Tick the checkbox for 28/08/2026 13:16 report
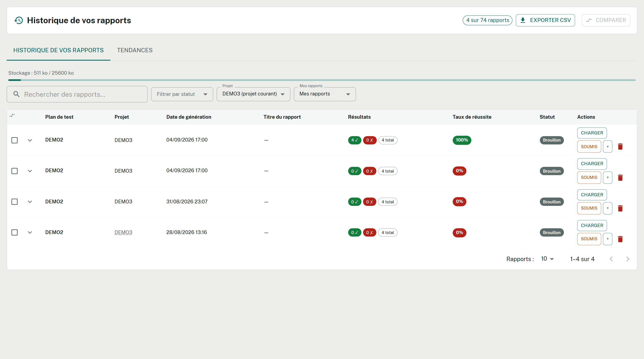The width and height of the screenshot is (644, 359). pos(15,232)
